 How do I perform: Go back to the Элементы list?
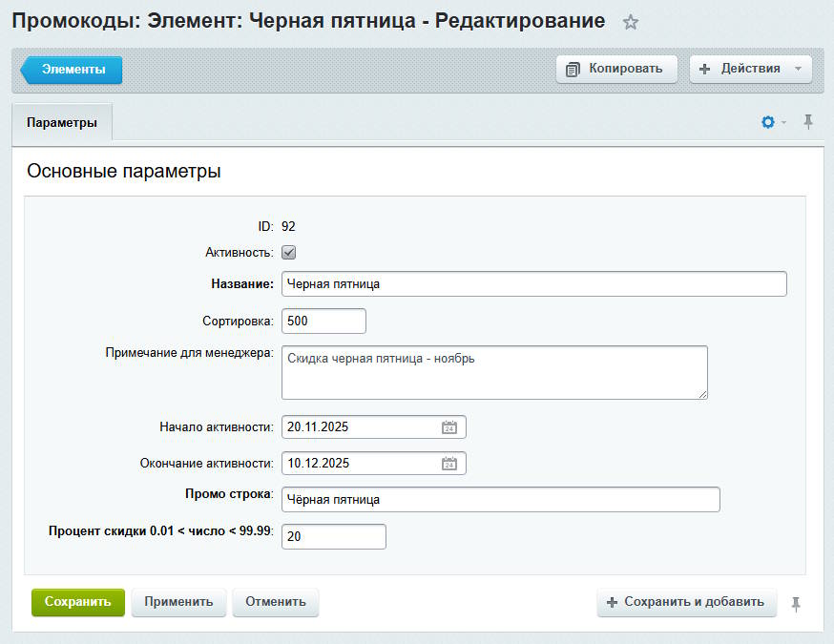[x=73, y=70]
